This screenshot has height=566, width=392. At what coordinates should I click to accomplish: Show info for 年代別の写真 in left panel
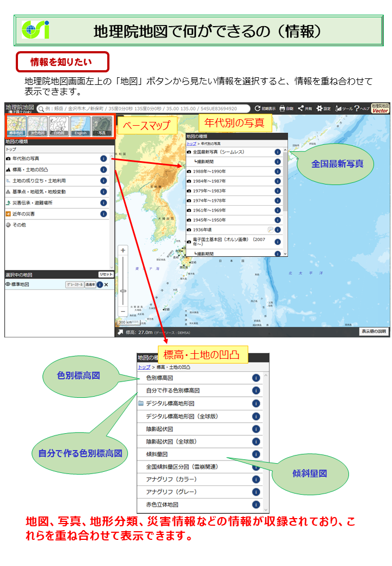(103, 158)
